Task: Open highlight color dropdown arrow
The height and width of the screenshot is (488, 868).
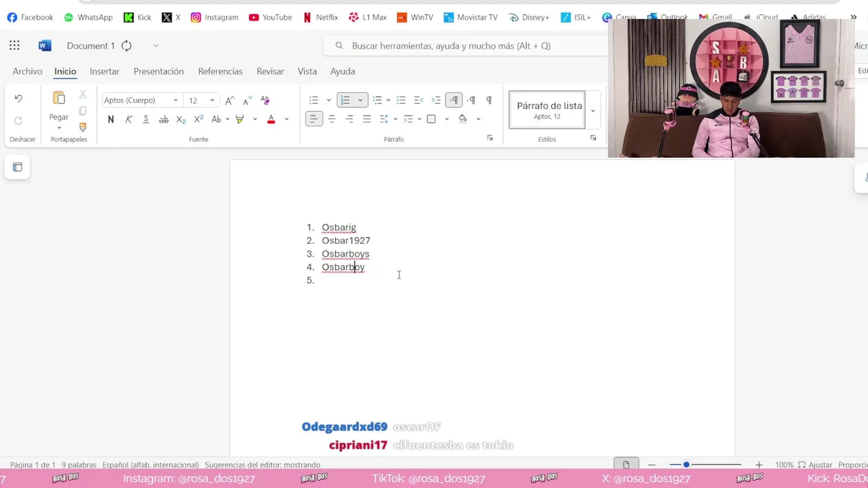Action: (255, 119)
